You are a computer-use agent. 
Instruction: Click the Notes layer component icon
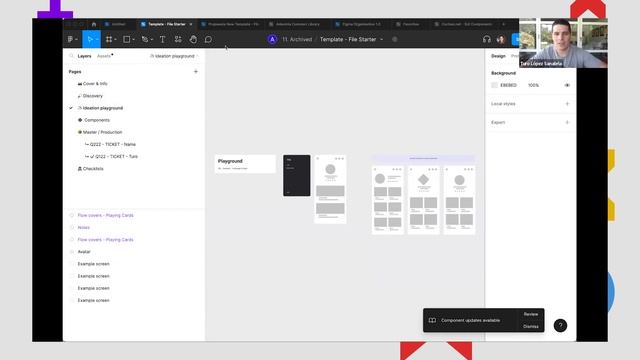coord(72,227)
